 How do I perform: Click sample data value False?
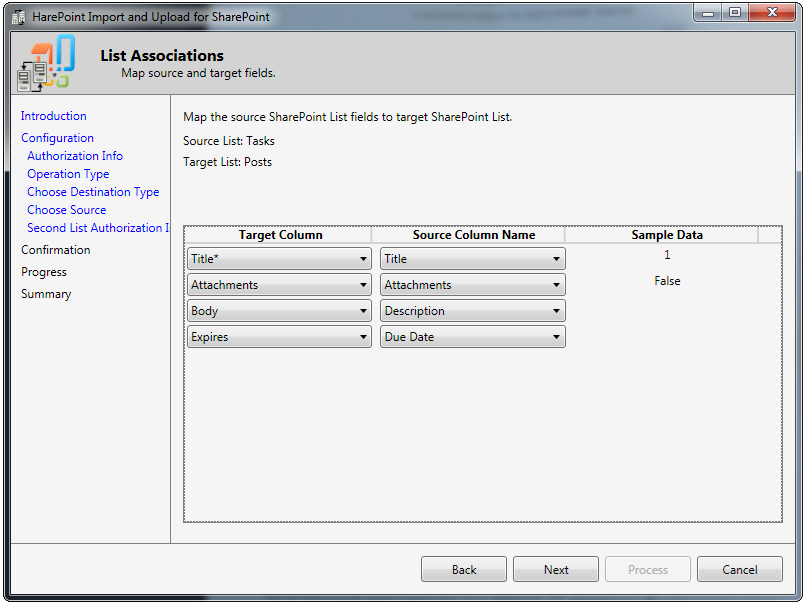(667, 281)
